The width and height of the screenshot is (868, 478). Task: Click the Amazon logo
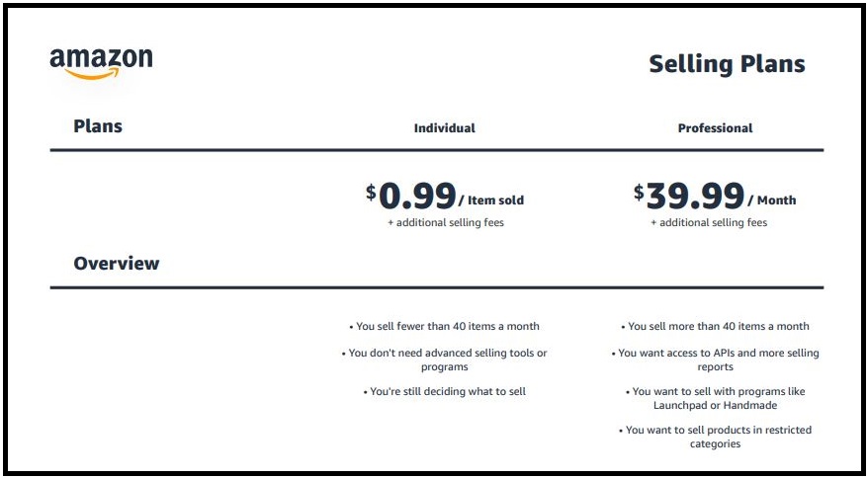[x=101, y=59]
